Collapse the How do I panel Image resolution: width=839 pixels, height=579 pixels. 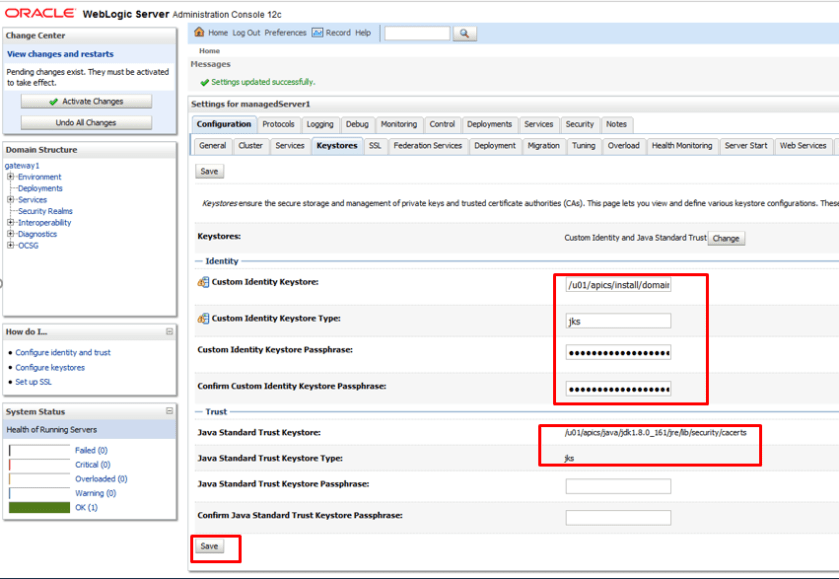coord(169,331)
